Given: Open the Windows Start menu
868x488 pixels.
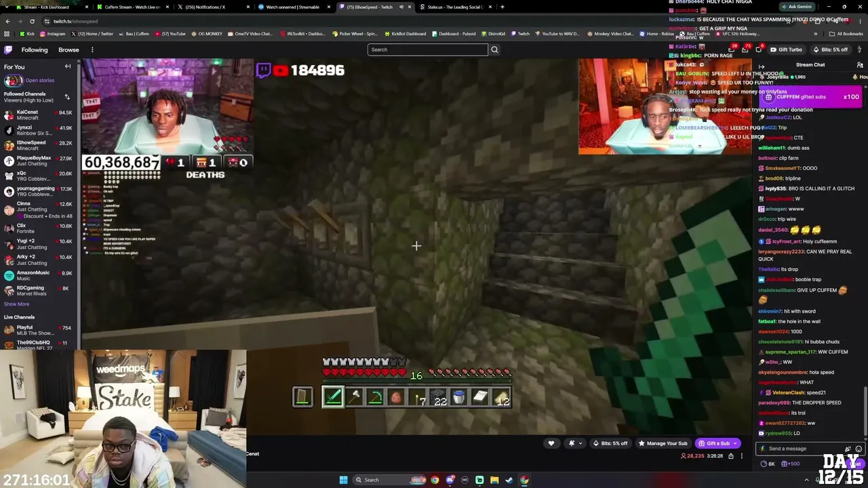Looking at the screenshot, I should coord(343,480).
